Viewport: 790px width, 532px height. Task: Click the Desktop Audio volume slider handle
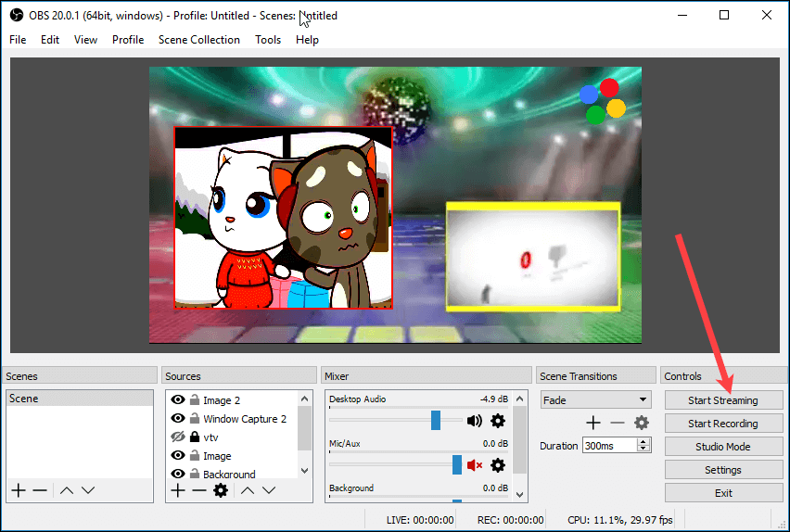coord(436,420)
